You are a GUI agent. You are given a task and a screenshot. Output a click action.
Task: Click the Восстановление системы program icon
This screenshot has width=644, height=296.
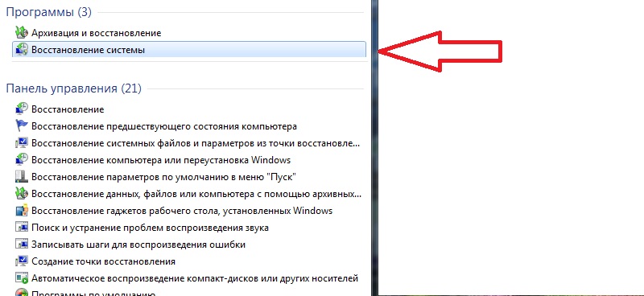[22, 50]
